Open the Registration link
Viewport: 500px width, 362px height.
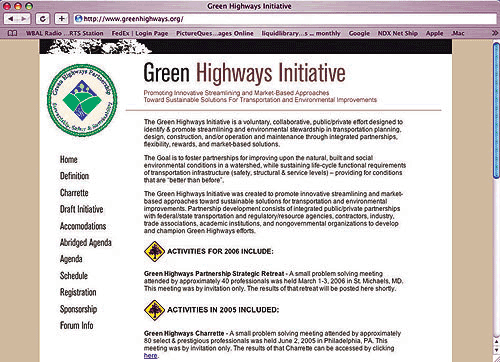tap(78, 293)
